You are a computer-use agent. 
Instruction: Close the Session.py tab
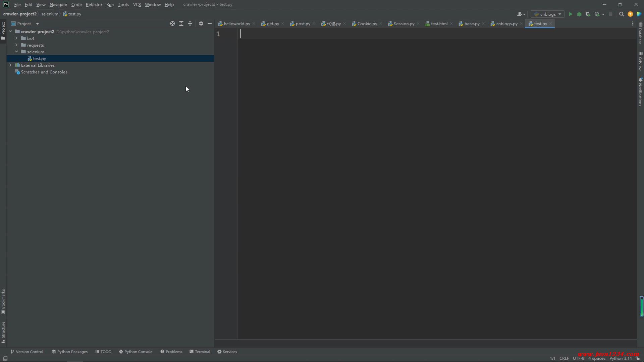tap(418, 23)
